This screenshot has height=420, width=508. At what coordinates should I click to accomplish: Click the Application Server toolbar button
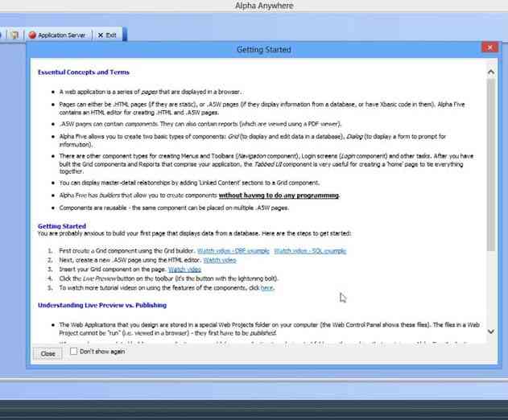tap(57, 35)
